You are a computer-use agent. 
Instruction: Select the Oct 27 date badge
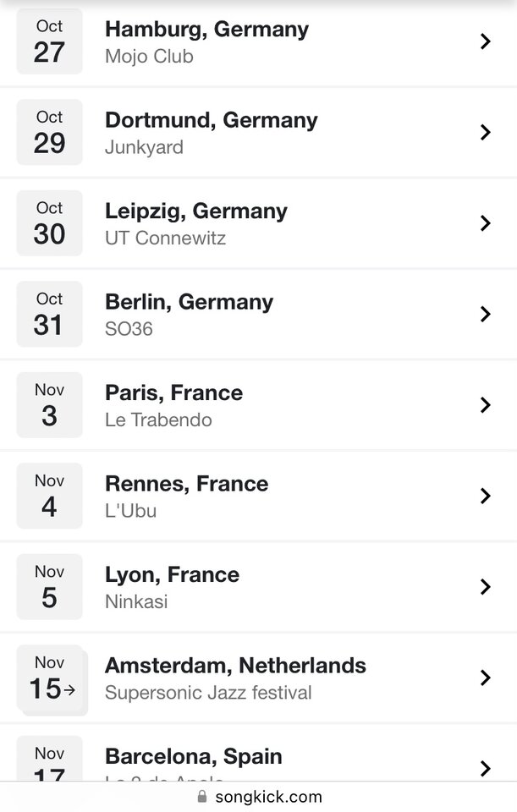coord(49,41)
